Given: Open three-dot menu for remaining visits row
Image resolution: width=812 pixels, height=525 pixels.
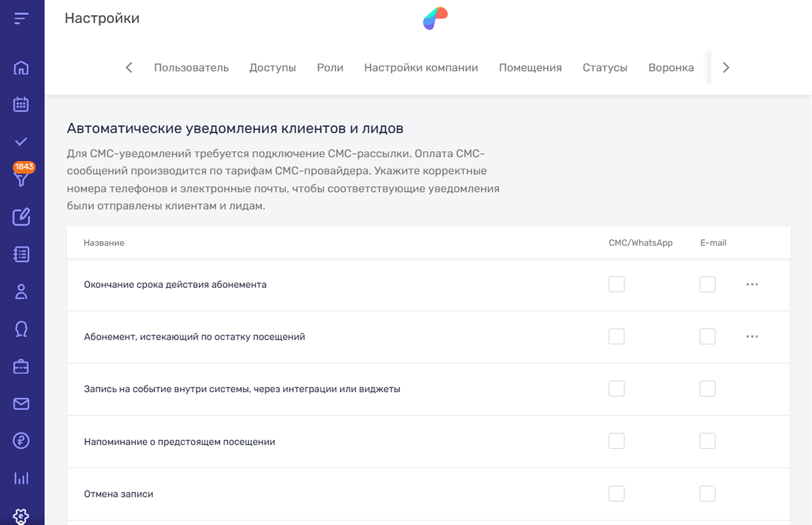Looking at the screenshot, I should point(752,337).
